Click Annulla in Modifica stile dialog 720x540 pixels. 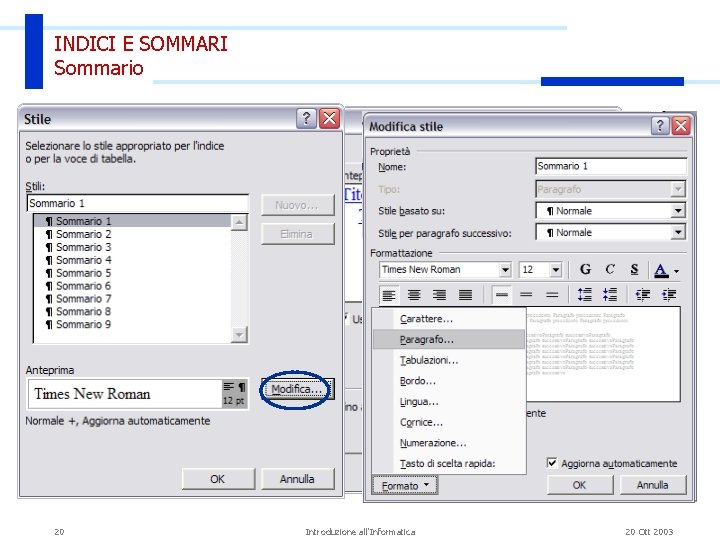click(x=652, y=485)
